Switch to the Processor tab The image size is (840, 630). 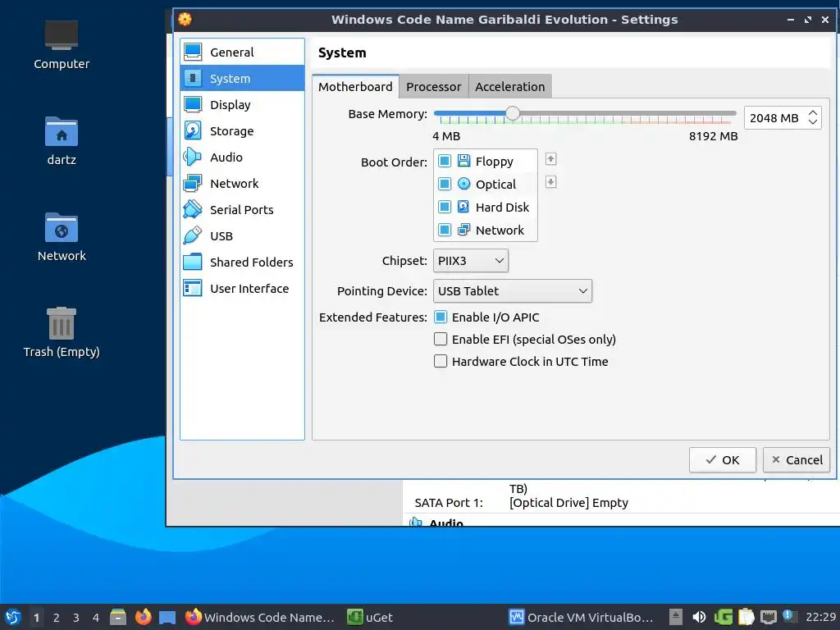click(x=433, y=86)
